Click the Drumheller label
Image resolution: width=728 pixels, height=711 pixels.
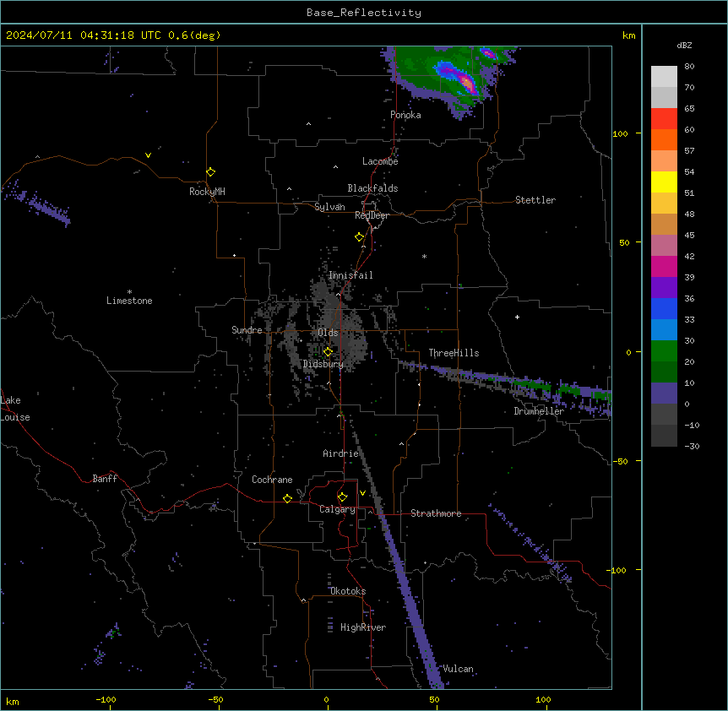[x=539, y=411]
